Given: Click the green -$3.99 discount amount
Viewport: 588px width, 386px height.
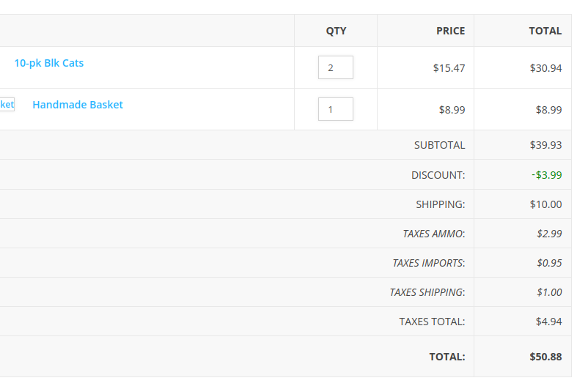Looking at the screenshot, I should click(547, 175).
